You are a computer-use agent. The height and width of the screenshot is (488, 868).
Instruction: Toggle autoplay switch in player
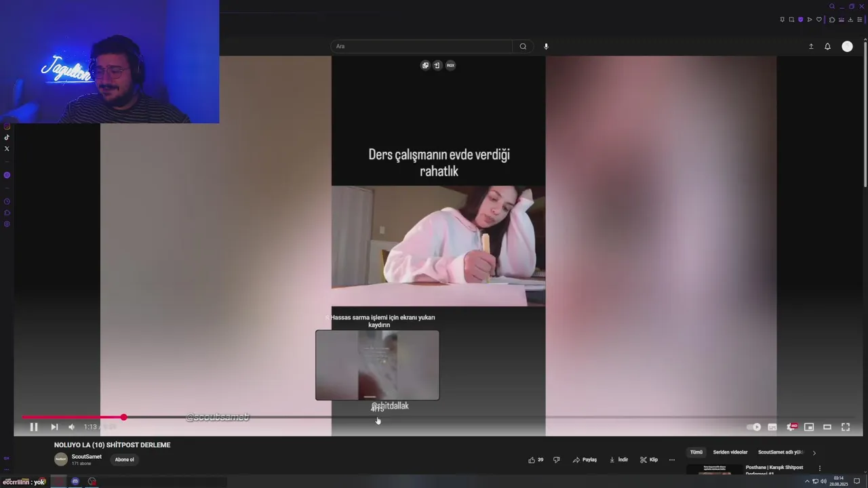753,427
